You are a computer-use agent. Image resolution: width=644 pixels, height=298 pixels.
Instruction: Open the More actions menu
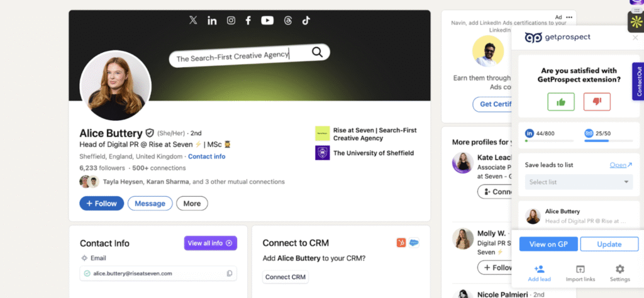coord(192,203)
